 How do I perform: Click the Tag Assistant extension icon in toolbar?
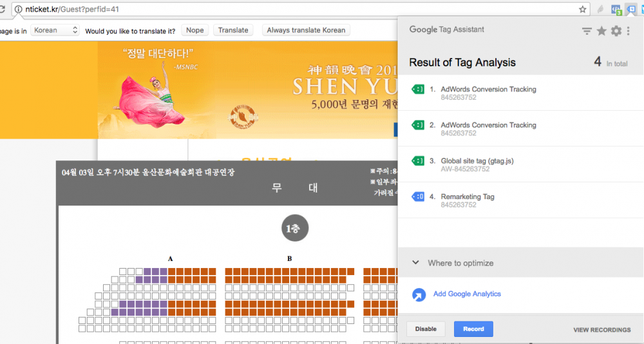631,8
